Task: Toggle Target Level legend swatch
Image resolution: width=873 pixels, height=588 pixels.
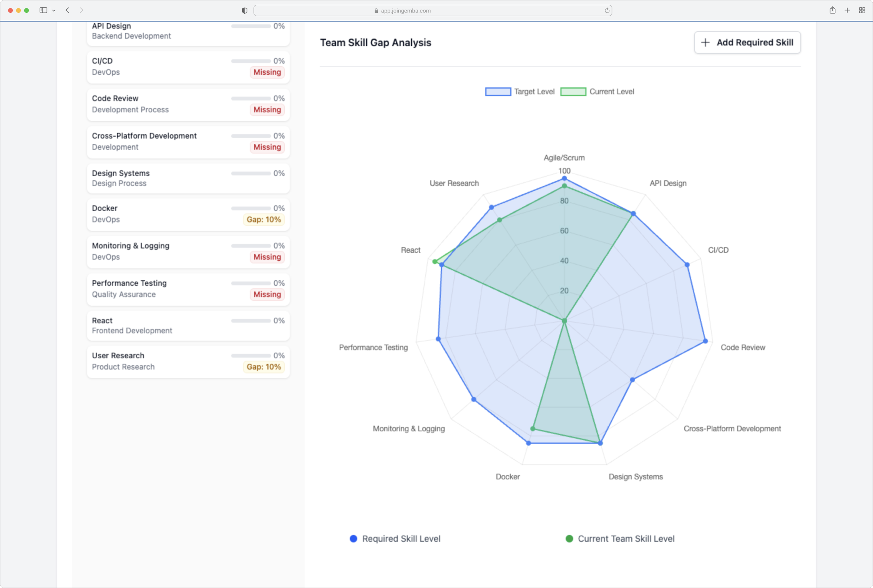Action: point(498,92)
